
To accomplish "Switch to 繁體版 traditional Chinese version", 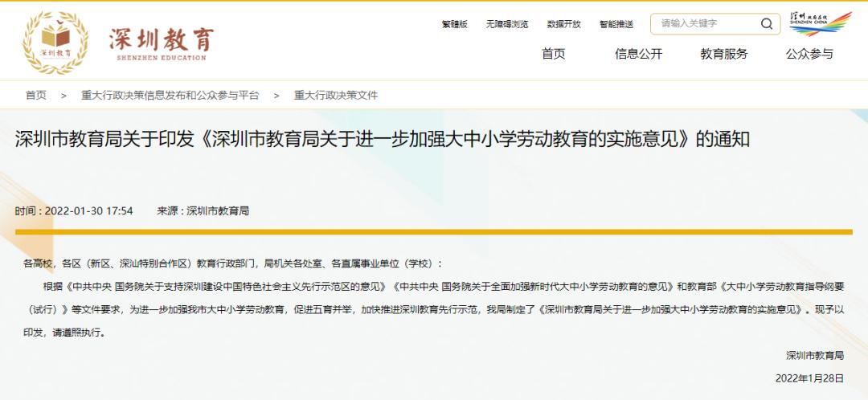I will coord(454,24).
